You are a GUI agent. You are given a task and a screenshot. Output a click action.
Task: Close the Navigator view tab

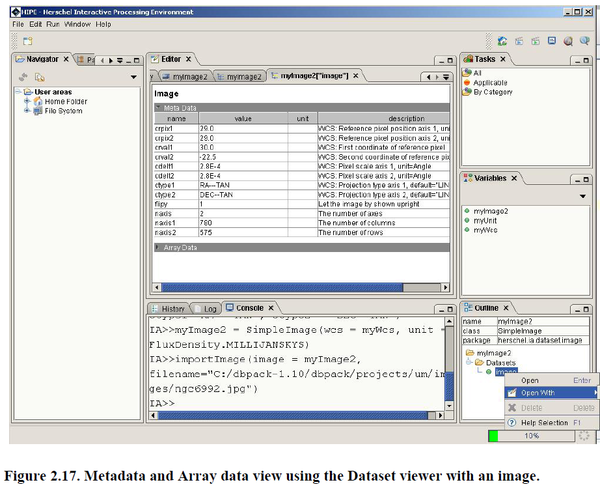[66, 59]
